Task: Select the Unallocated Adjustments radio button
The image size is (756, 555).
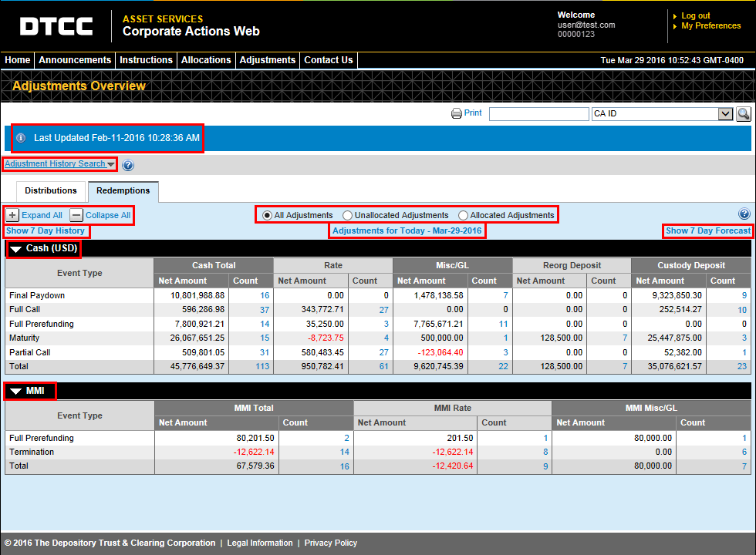Action: tap(347, 214)
